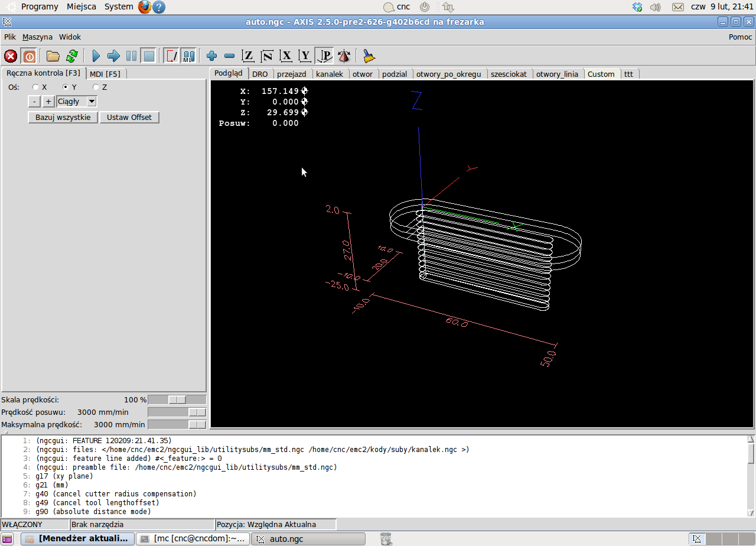Open the ttt tab
The height and width of the screenshot is (546, 756).
coord(628,74)
